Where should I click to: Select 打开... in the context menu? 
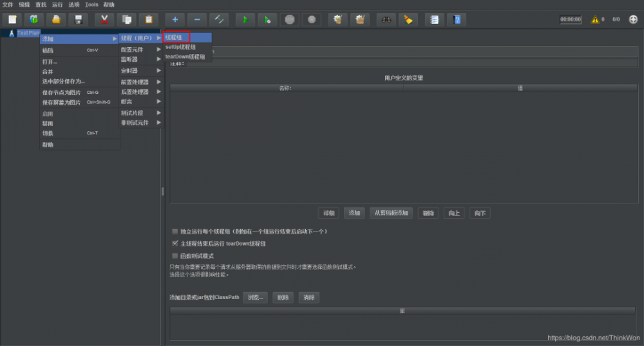click(x=79, y=62)
